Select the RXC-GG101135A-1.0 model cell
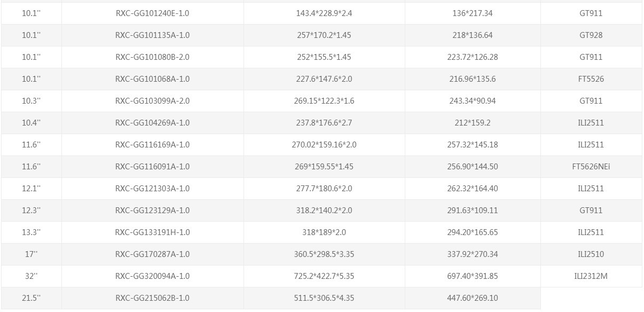The image size is (644, 312). click(x=152, y=35)
